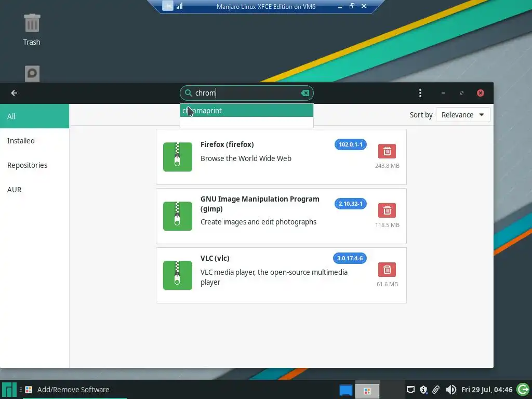Click the VLC package icon
Screen dimensions: 532x399
coord(178,275)
